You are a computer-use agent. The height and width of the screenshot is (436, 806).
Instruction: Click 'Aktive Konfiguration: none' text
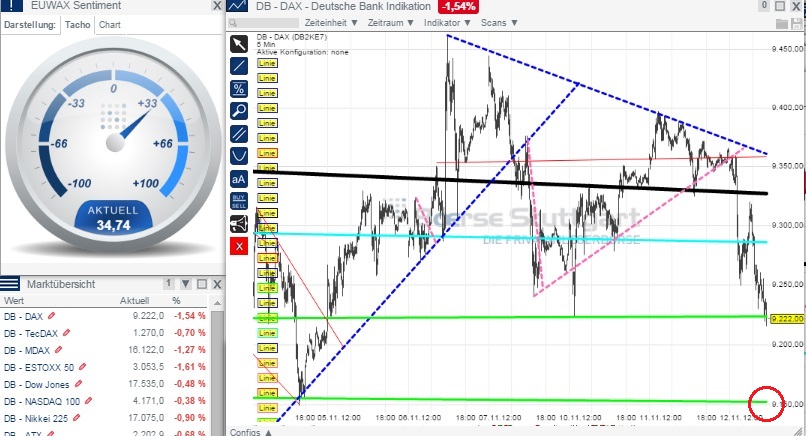302,52
